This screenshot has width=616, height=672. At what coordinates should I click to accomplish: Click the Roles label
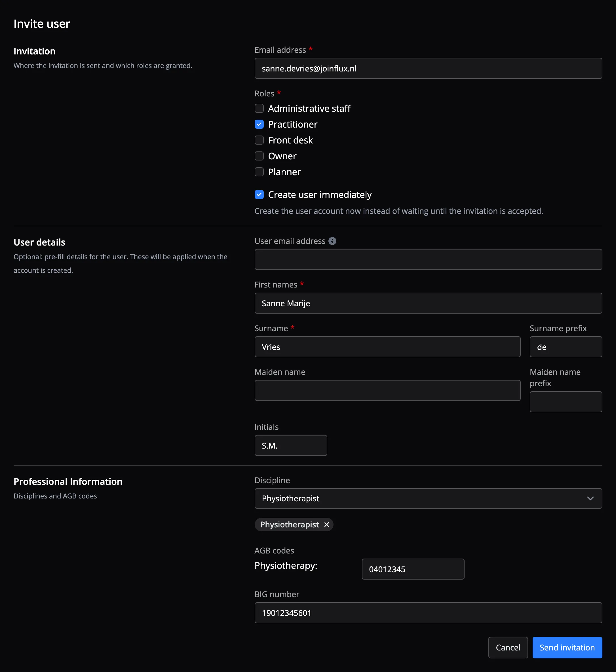(264, 93)
